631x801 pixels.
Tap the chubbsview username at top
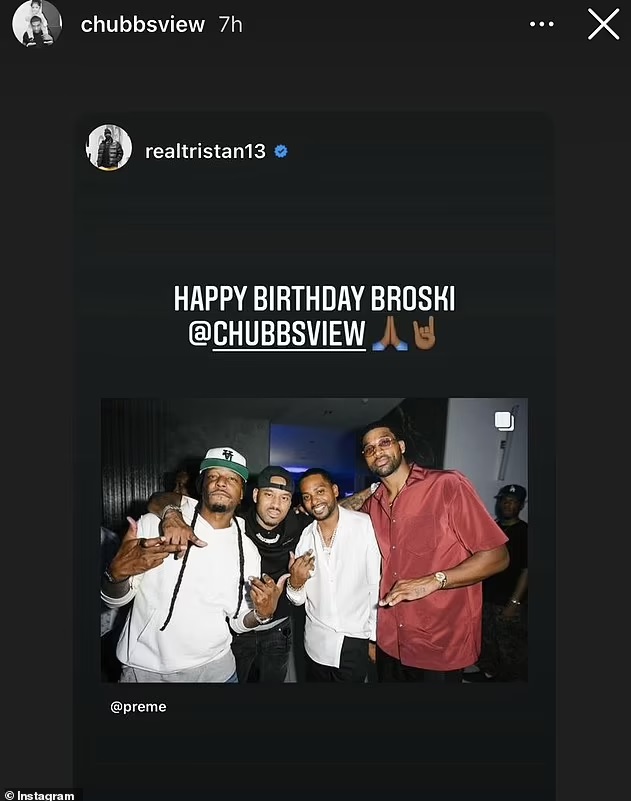[143, 25]
